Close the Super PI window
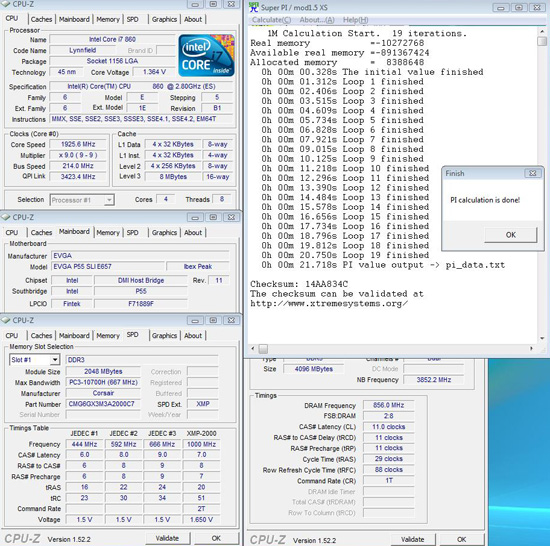Image resolution: width=550 pixels, height=546 pixels. click(537, 7)
